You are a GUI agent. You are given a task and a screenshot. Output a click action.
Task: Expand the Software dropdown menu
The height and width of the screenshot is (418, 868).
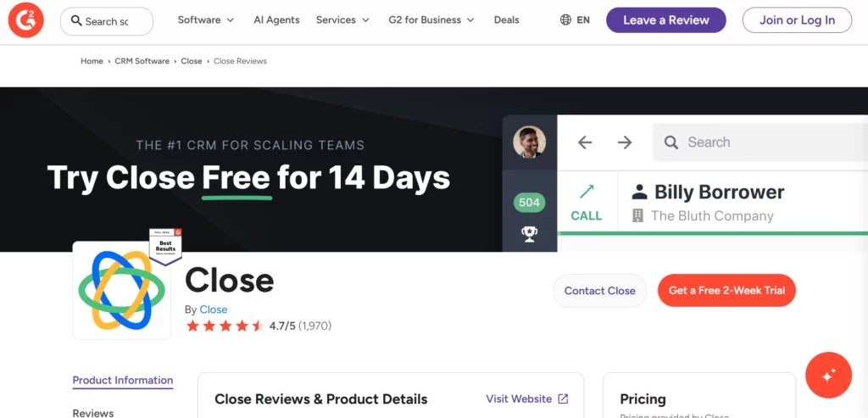(x=205, y=20)
